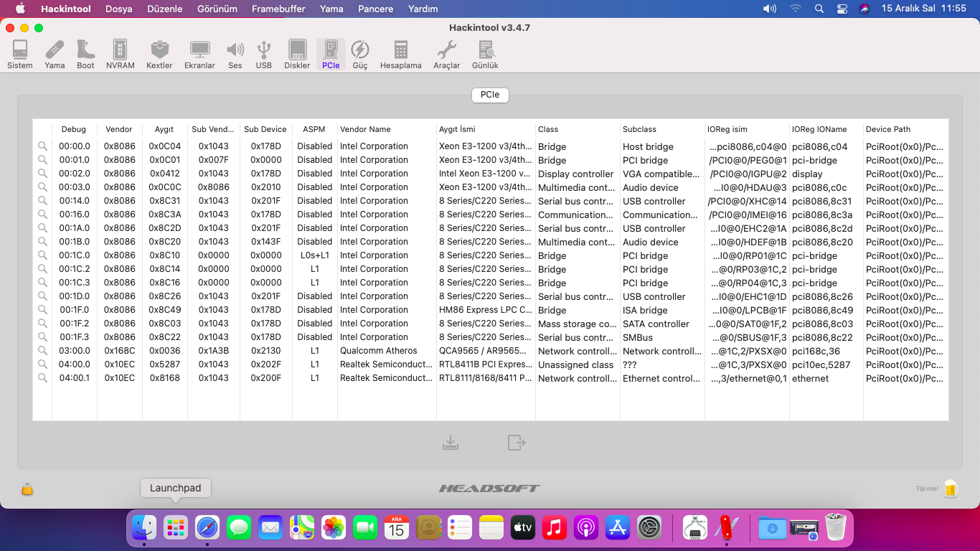
Task: Open the Framebuffer menu
Action: [278, 9]
